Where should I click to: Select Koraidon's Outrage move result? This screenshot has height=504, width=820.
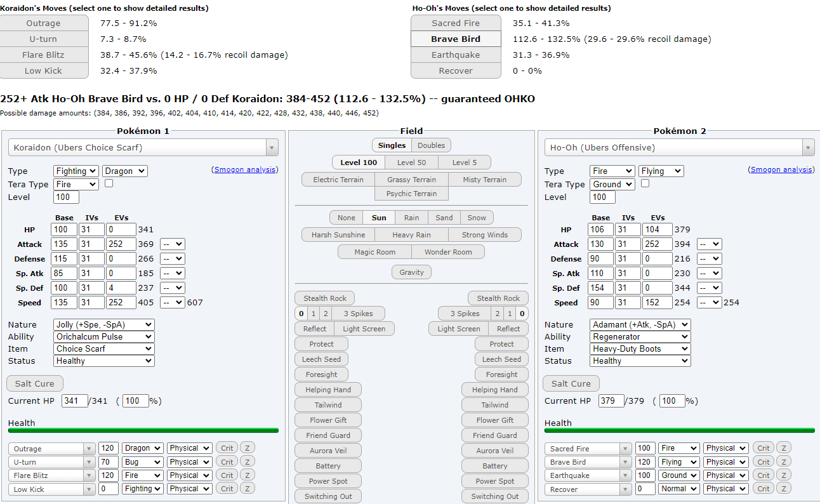[44, 23]
